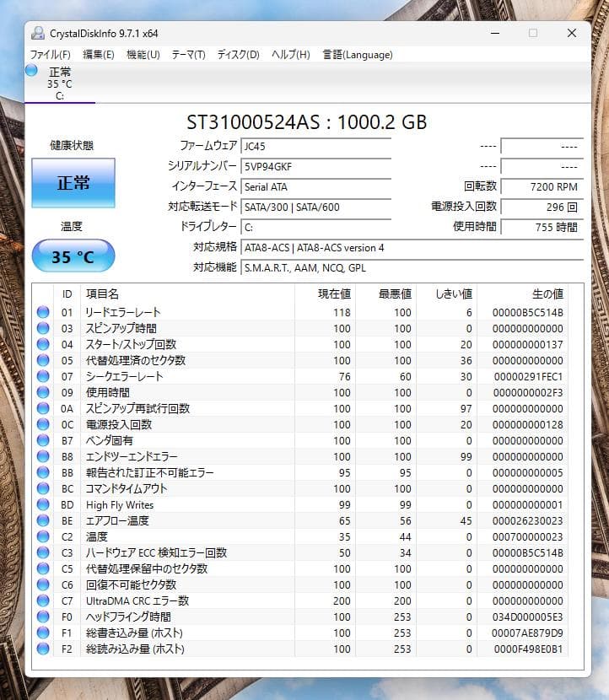Screen dimensions: 609x700
Task: Open the 言語(Language) menu
Action: 358,55
